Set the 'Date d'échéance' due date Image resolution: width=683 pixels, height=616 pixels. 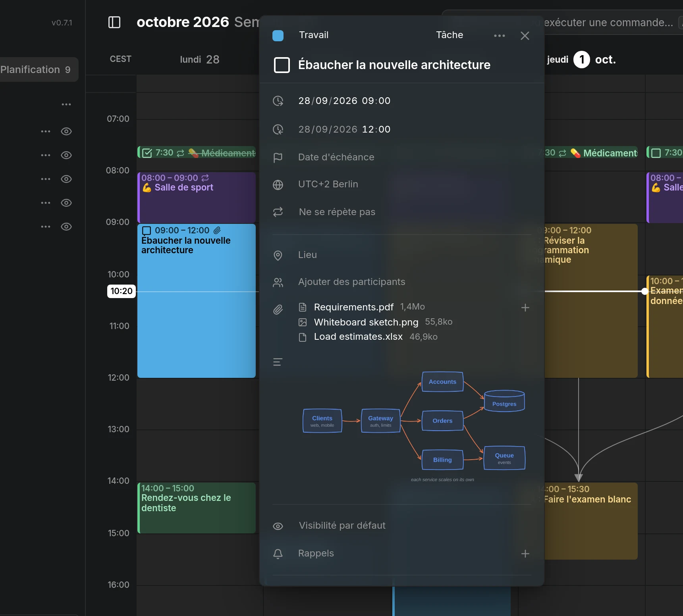(336, 157)
